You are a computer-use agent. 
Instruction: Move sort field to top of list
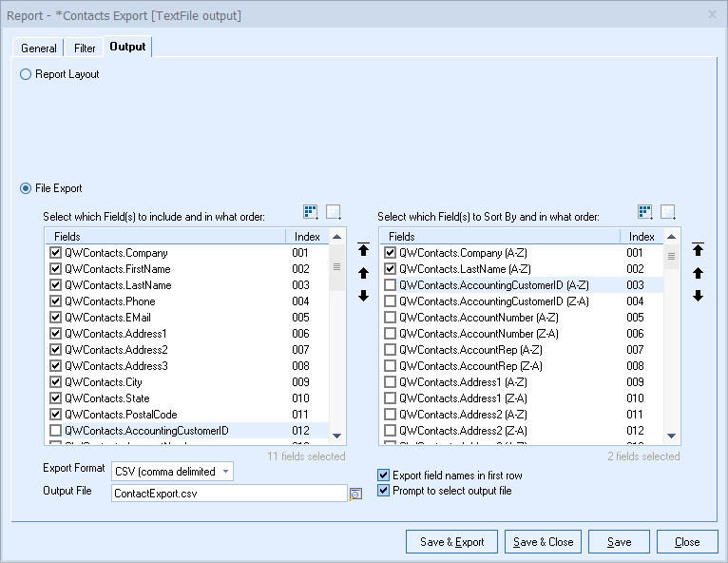698,250
